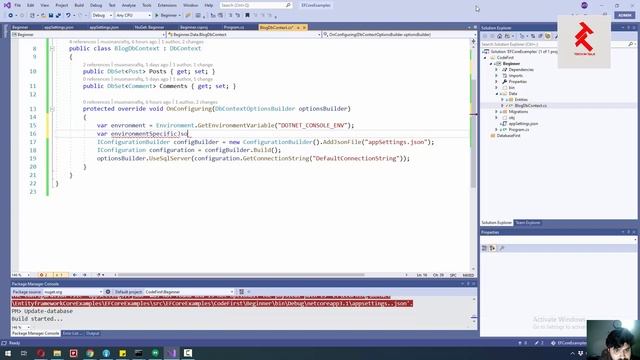The height and width of the screenshot is (360, 640).
Task: Expand the Dependencies node
Action: click(497, 70)
